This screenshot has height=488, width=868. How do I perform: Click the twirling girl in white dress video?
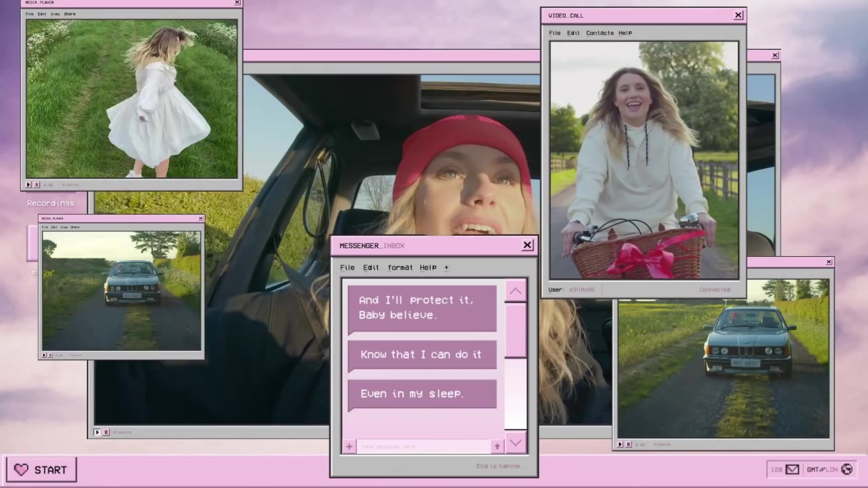coord(132,98)
